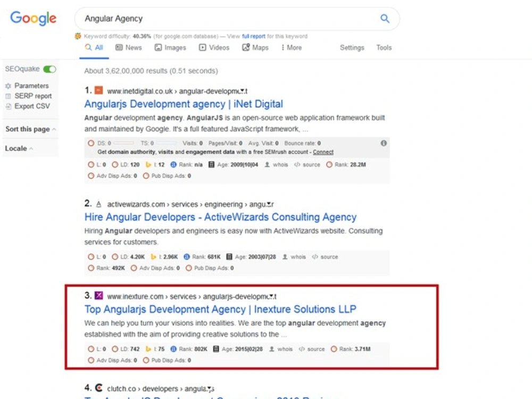
Task: Click the Parameters link in SEOquake panel
Action: coord(31,86)
